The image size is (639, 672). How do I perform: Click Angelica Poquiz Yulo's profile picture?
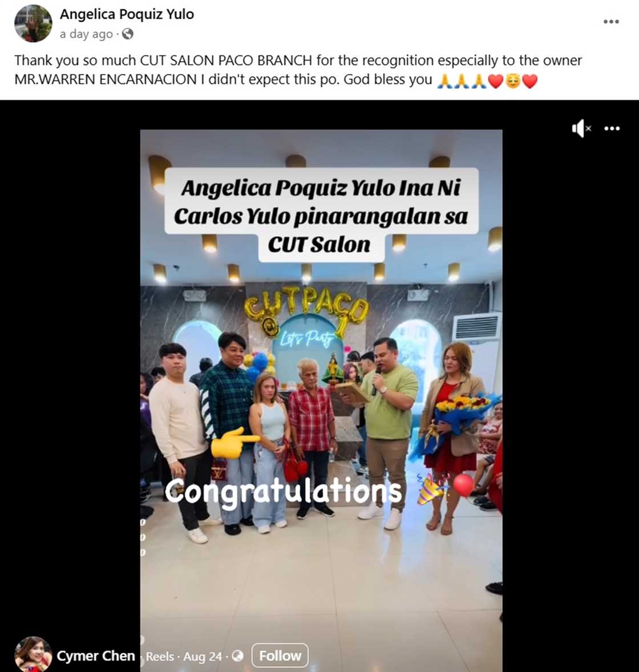(x=33, y=23)
